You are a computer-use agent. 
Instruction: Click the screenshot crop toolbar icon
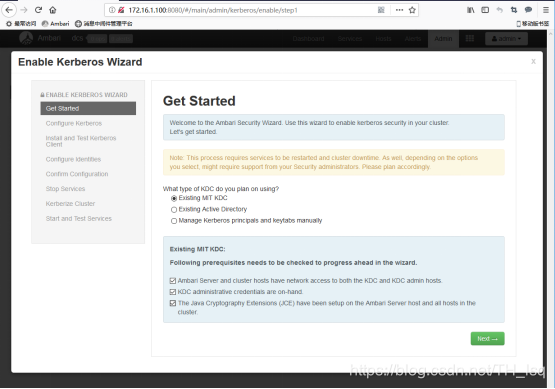[x=514, y=10]
